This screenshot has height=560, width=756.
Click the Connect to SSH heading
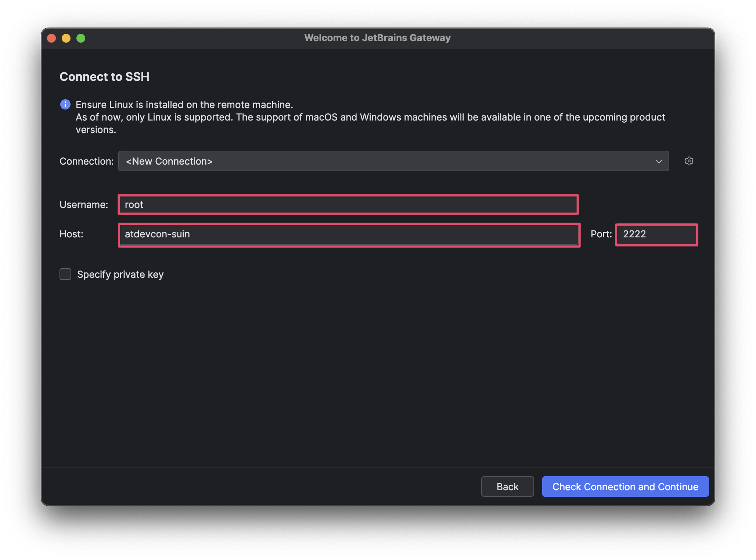(105, 76)
